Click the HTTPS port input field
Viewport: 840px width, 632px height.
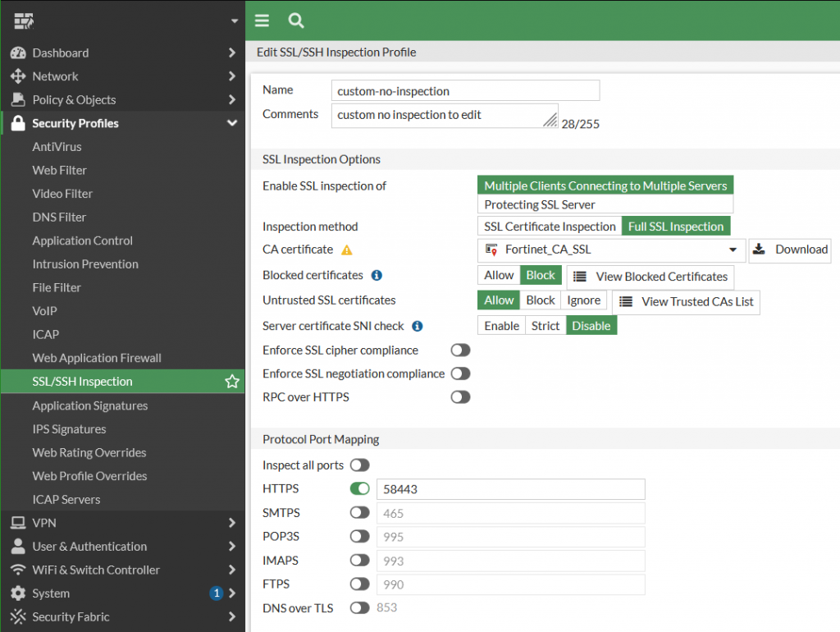(510, 489)
